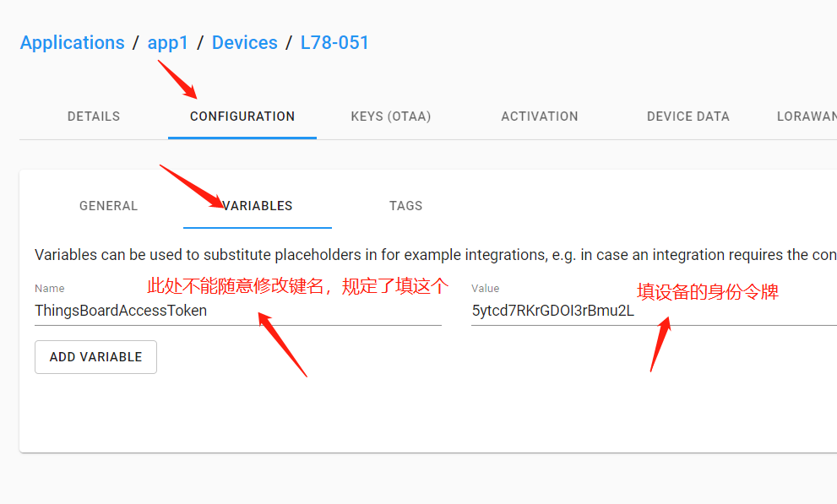Select the Variables sub-tab
The image size is (837, 504).
tap(258, 206)
